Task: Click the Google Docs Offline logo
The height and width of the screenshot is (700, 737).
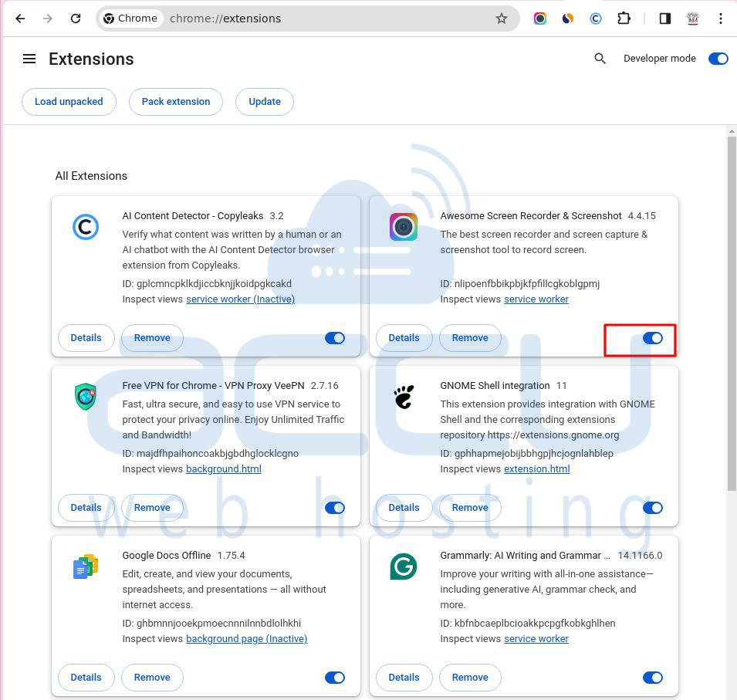Action: 86,566
